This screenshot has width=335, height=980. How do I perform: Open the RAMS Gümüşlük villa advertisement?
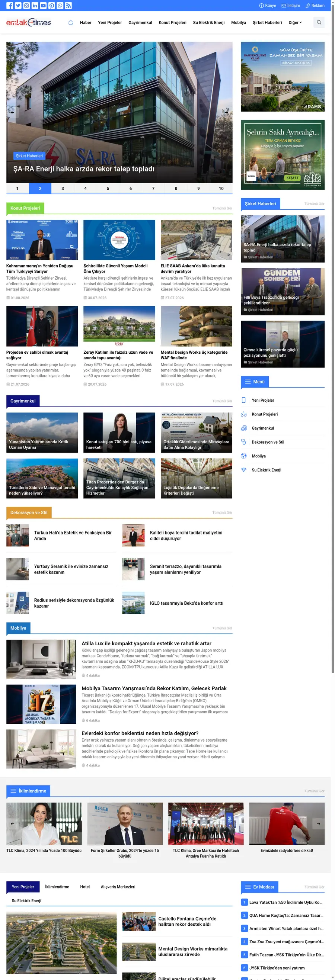(283, 77)
